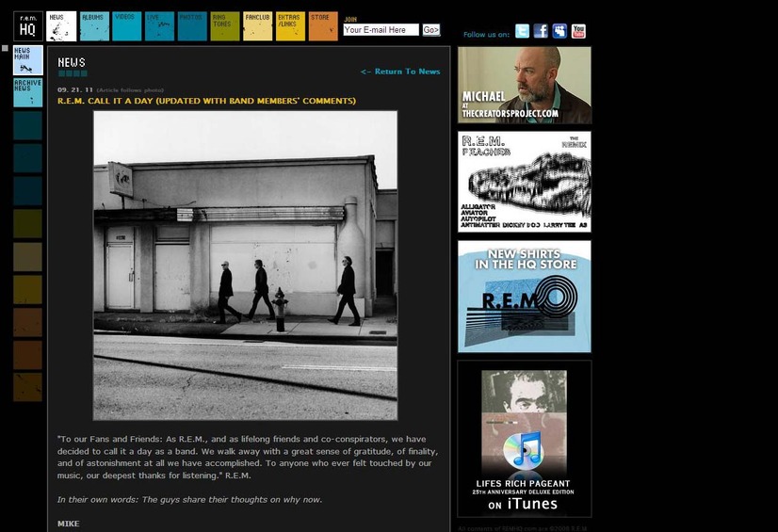Open the Ring Tones navigation tile
The image size is (778, 532).
(x=225, y=26)
